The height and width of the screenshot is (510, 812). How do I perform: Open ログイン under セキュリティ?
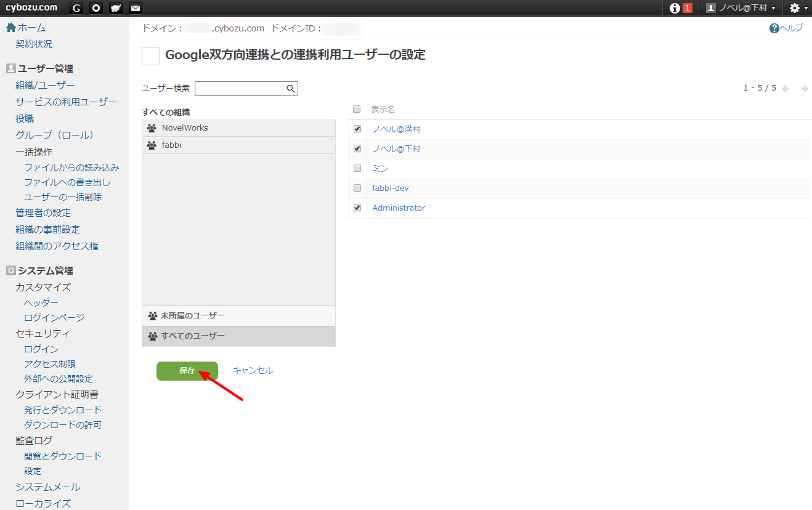[x=41, y=349]
